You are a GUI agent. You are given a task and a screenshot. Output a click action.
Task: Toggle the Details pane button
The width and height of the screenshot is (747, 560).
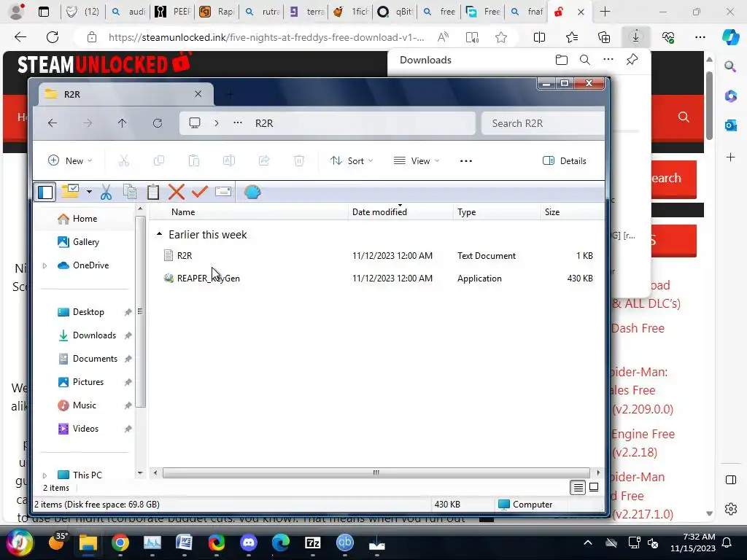click(565, 161)
